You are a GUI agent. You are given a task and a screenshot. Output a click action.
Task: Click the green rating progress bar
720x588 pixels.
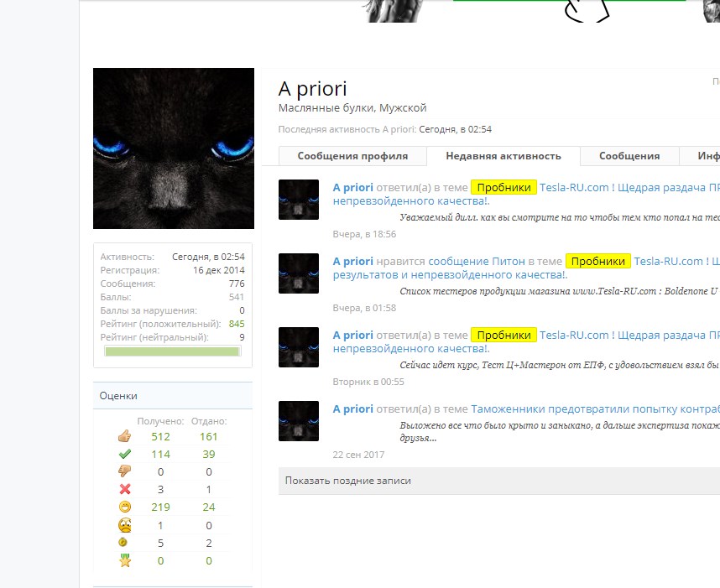[172, 351]
